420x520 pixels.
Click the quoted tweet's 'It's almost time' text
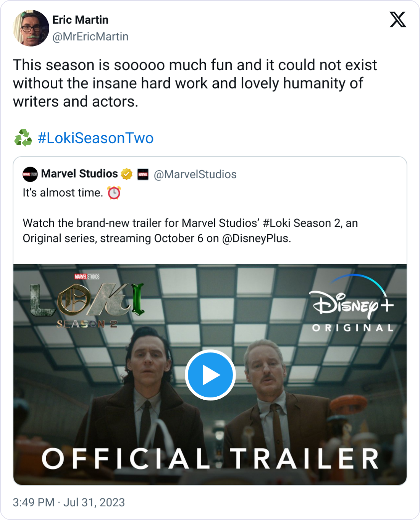point(63,193)
